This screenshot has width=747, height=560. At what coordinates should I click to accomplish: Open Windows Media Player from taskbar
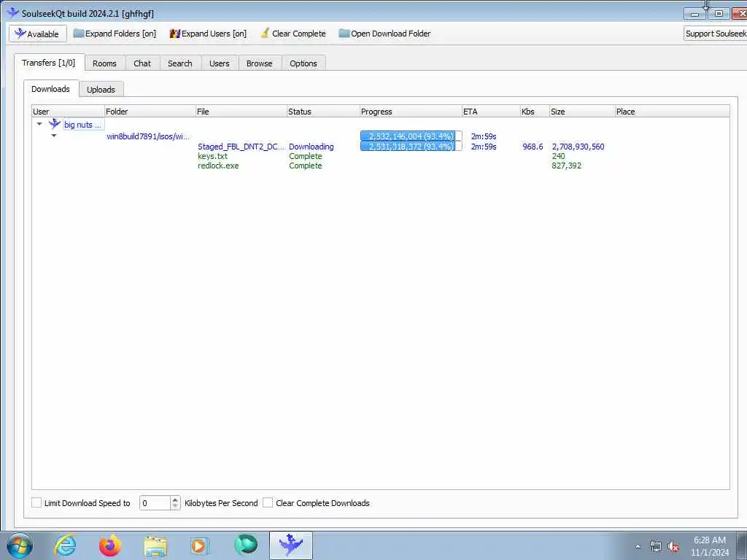tap(200, 545)
